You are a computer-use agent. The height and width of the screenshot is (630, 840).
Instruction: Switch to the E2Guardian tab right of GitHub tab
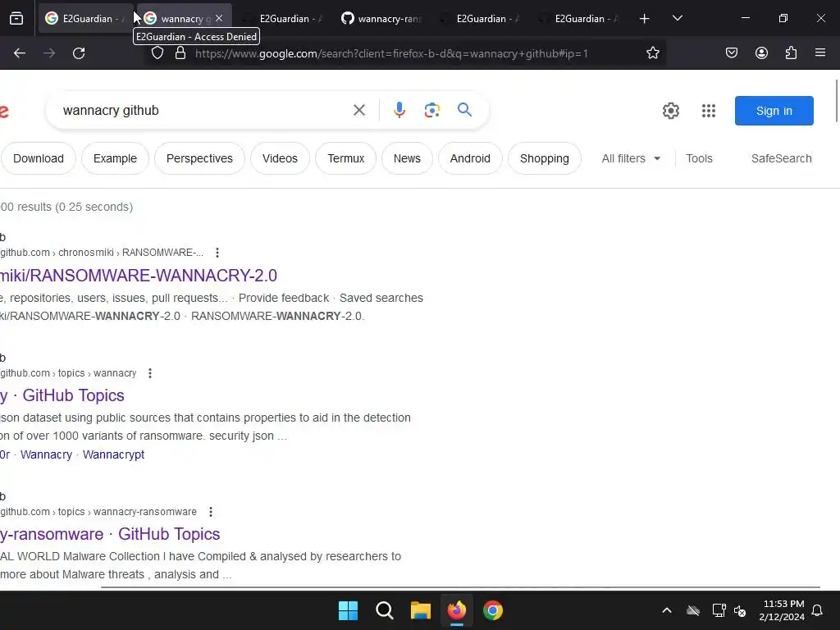479,19
